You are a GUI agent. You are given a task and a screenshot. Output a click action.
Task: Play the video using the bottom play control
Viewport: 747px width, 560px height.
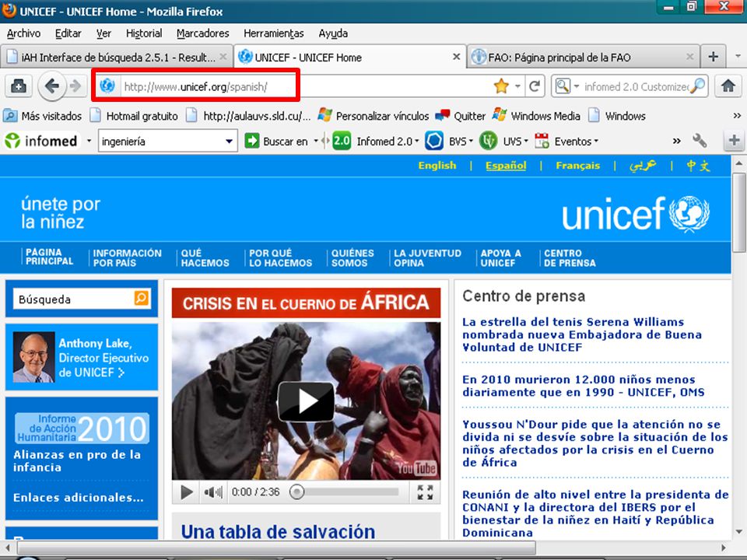[187, 492]
